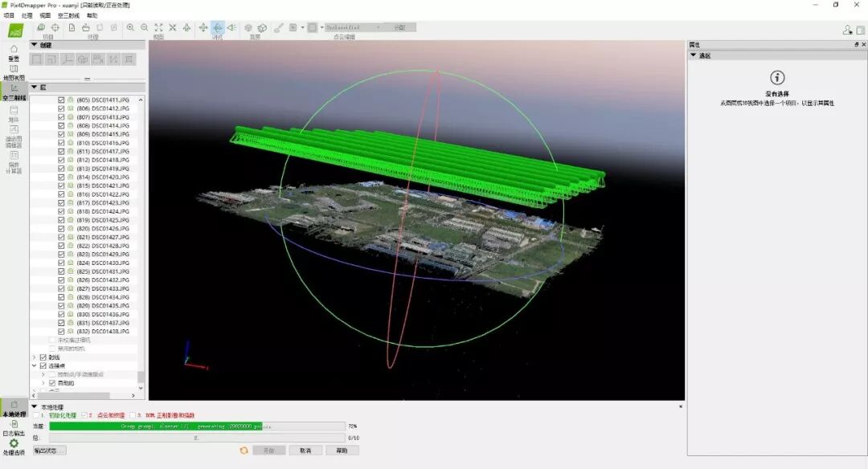The height and width of the screenshot is (469, 868).
Task: Click the fit-to-view expand arrows icon
Action: click(x=158, y=27)
